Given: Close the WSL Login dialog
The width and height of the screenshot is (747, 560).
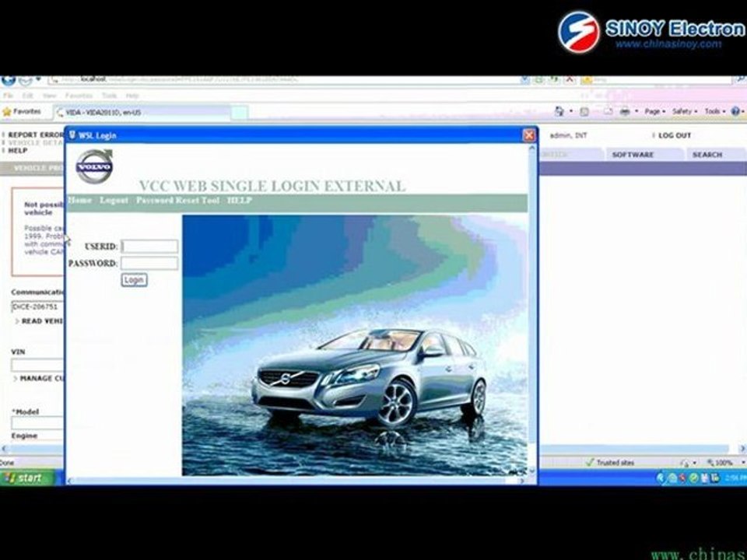Looking at the screenshot, I should click(x=529, y=135).
